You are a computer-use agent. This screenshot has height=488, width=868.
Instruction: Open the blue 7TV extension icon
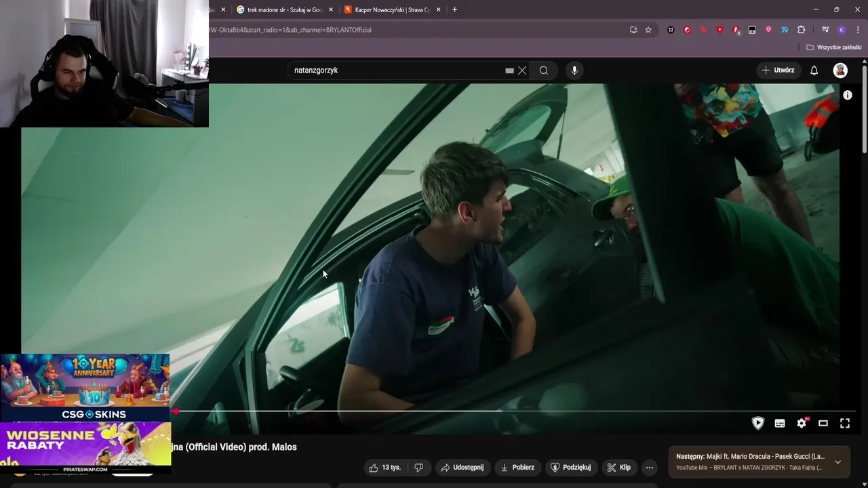[x=785, y=30]
